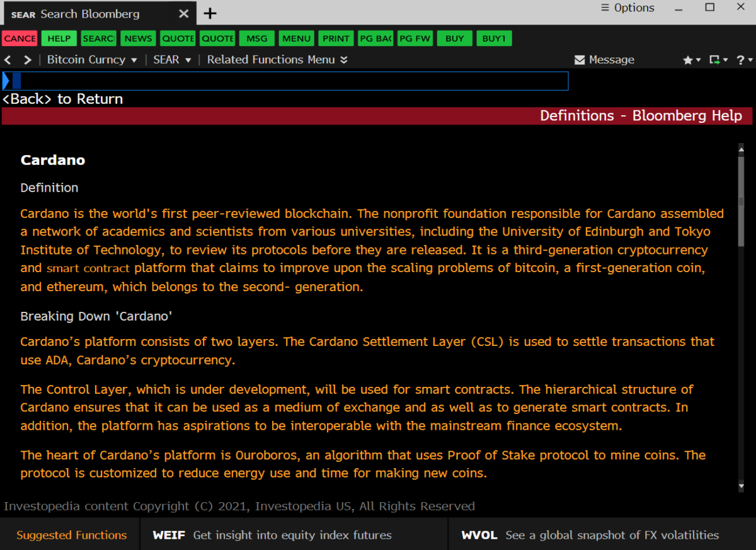
Task: Go back with the left arrow icon
Action: (8, 60)
